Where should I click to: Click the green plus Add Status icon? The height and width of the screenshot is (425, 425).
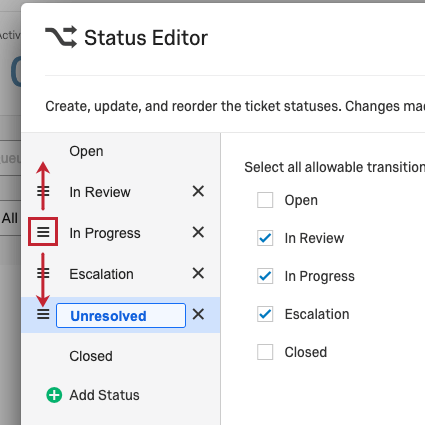click(x=54, y=395)
